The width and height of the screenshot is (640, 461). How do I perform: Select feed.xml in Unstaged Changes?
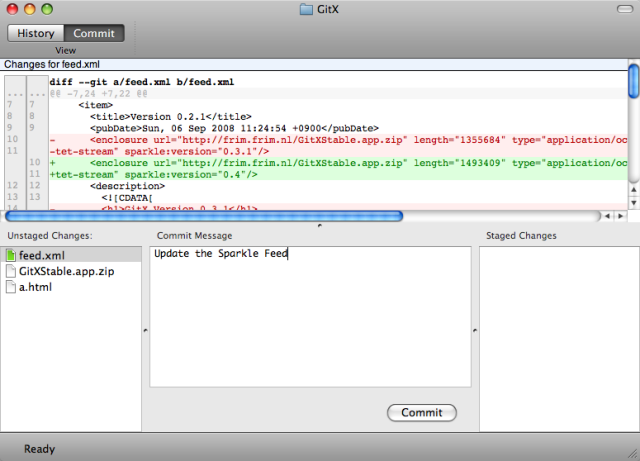pyautogui.click(x=71, y=255)
